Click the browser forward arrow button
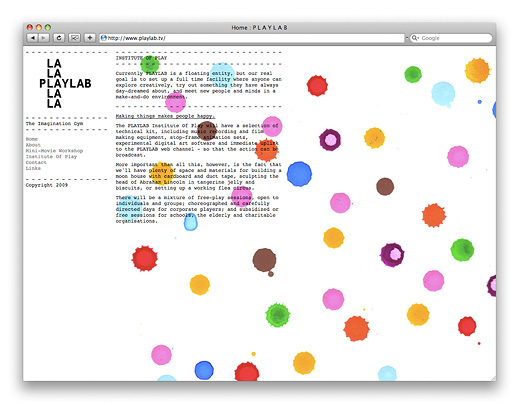 tap(44, 38)
